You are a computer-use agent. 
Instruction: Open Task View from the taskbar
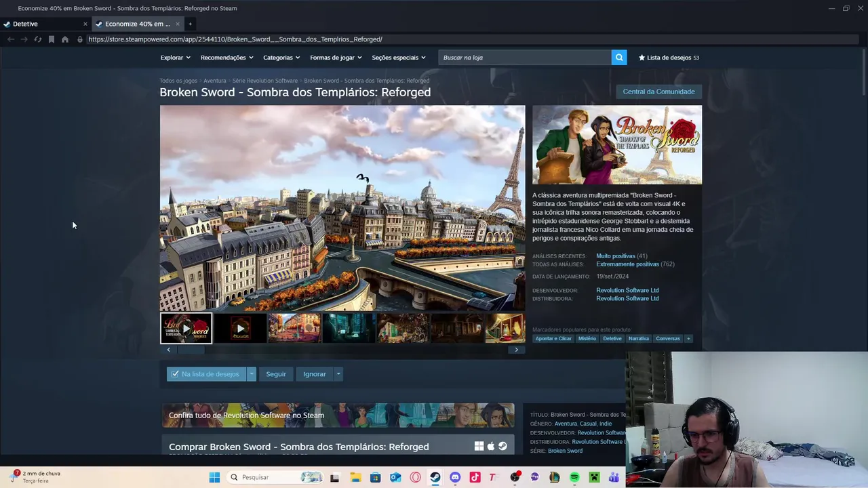pyautogui.click(x=334, y=477)
